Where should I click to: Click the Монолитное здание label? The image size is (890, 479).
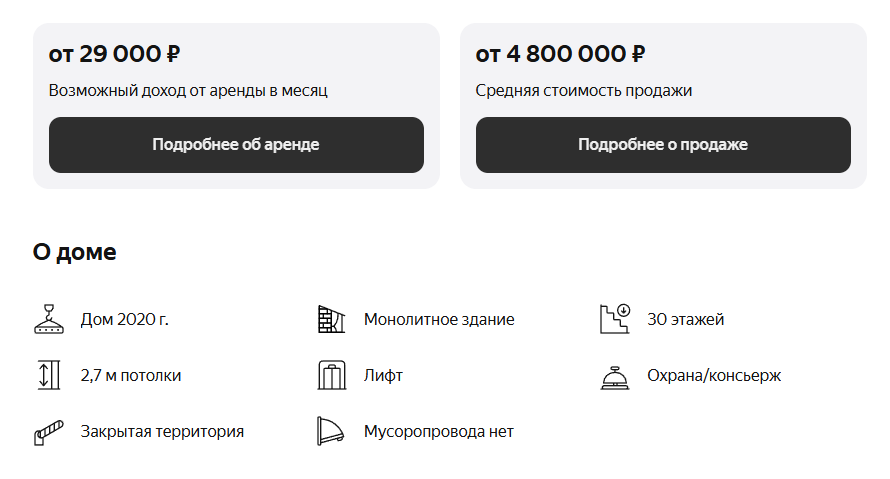click(x=439, y=320)
